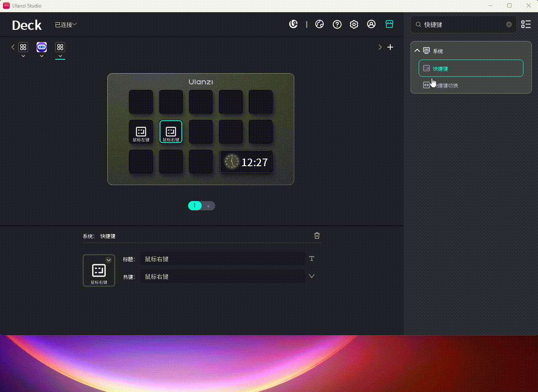Select the 12:27 clock widget
The height and width of the screenshot is (392, 538).
pyautogui.click(x=246, y=162)
